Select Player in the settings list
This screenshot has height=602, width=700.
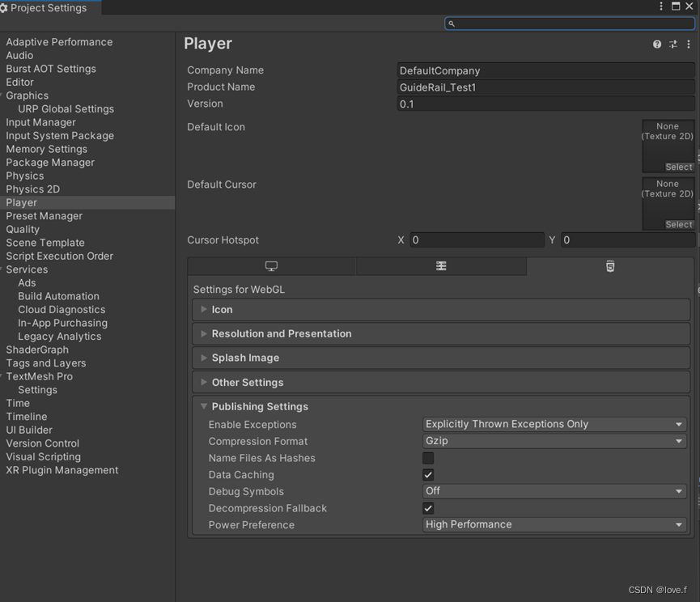point(87,202)
